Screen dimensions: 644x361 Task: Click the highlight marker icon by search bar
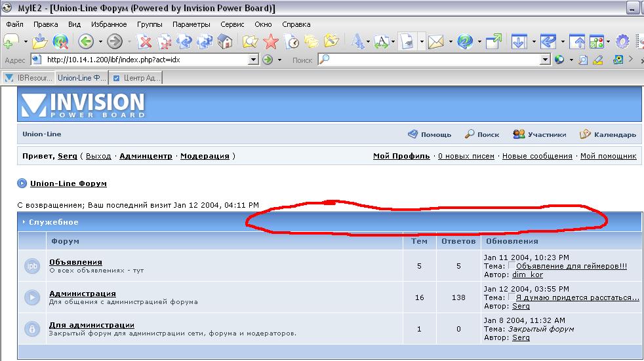pyautogui.click(x=598, y=60)
